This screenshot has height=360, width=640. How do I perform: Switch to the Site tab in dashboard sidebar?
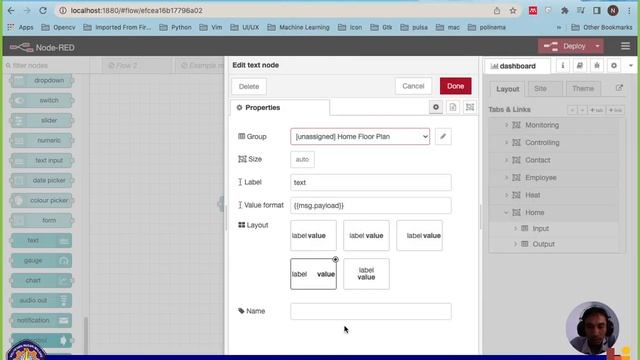pyautogui.click(x=545, y=89)
